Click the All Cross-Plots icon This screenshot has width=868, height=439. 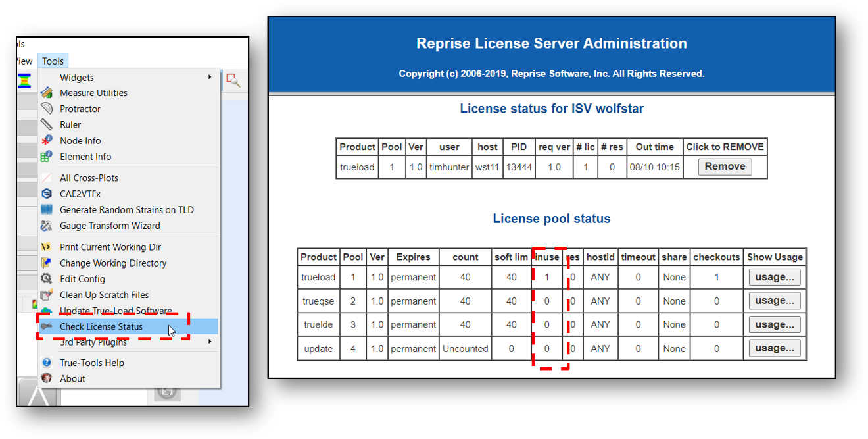point(47,178)
